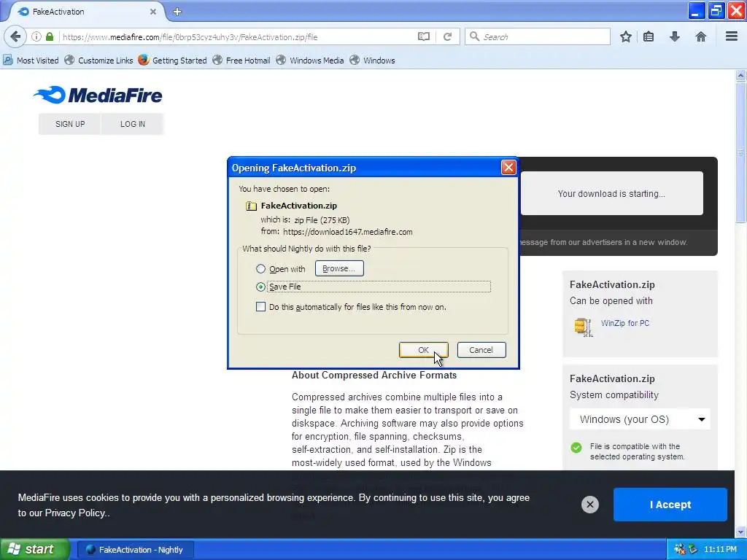Confirm download with OK button
The width and height of the screenshot is (747, 560).
(x=424, y=350)
